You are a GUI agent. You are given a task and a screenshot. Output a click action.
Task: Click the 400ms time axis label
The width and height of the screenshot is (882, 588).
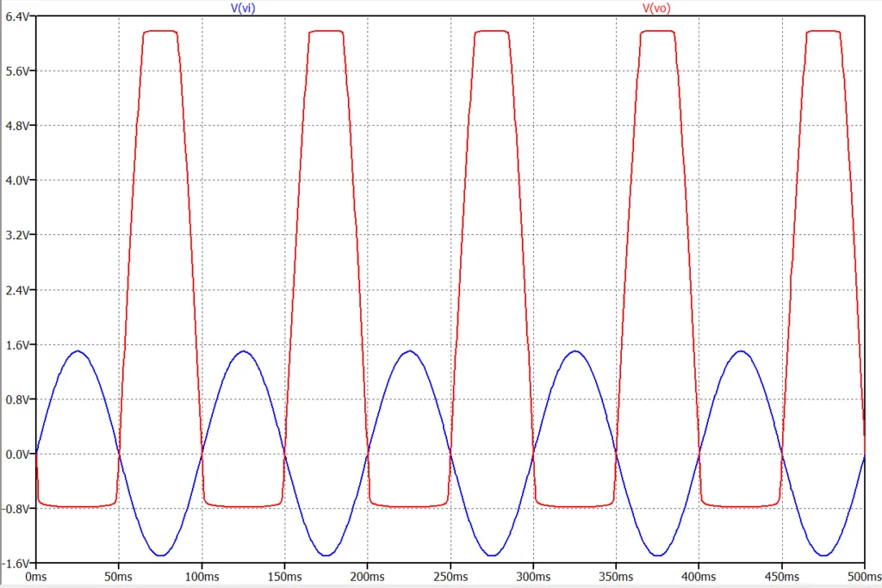click(699, 576)
